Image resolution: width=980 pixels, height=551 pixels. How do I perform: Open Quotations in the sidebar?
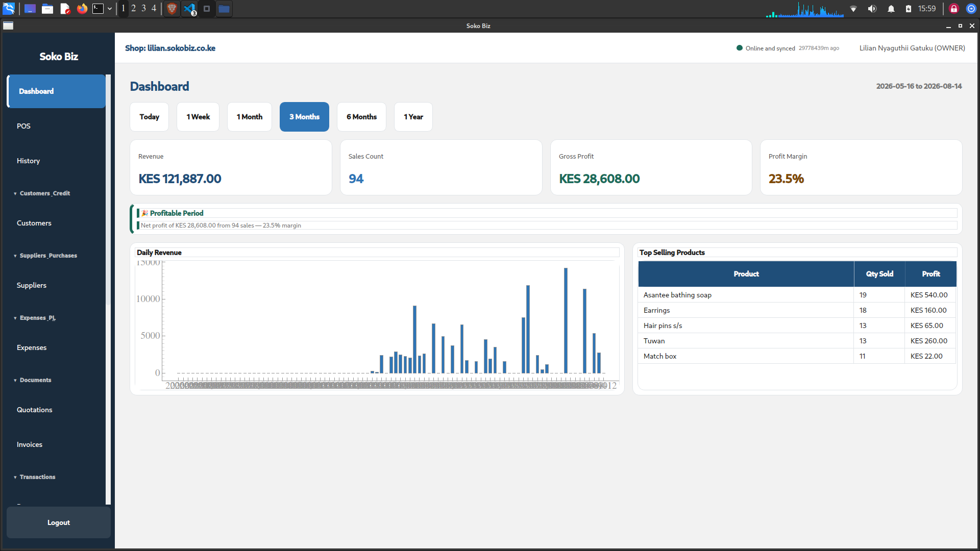click(x=56, y=410)
